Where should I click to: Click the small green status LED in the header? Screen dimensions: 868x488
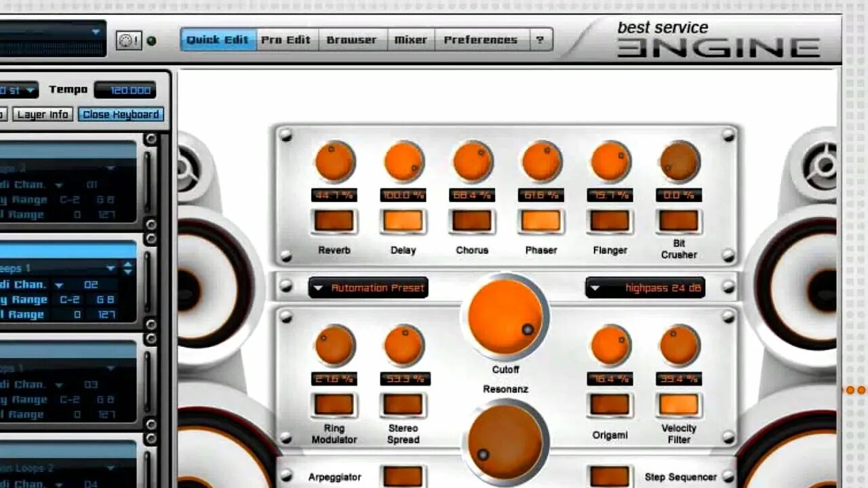pyautogui.click(x=151, y=41)
